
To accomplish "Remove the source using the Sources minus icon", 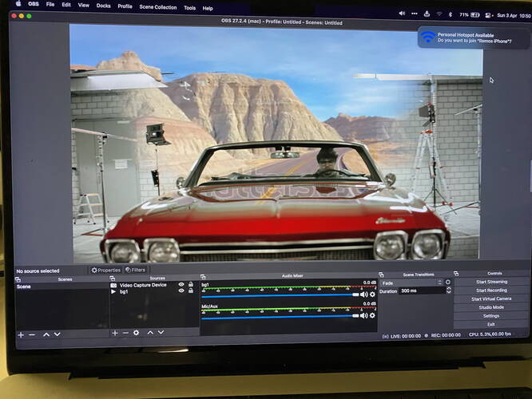I will coord(125,333).
